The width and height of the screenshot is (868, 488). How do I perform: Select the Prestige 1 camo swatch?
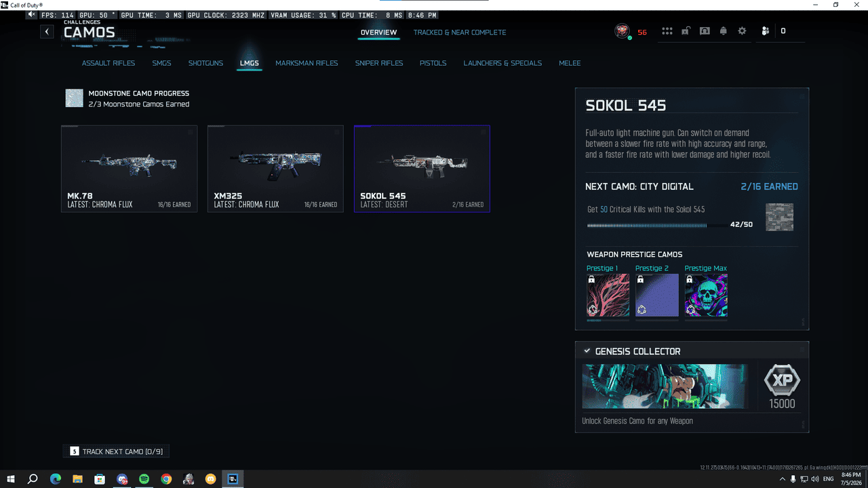pos(608,296)
